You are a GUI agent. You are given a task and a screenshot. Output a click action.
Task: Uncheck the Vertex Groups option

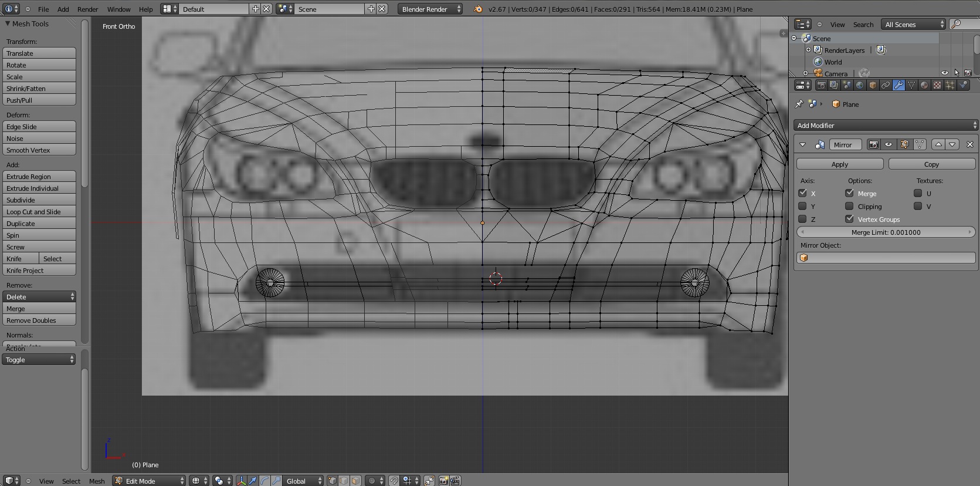point(849,219)
